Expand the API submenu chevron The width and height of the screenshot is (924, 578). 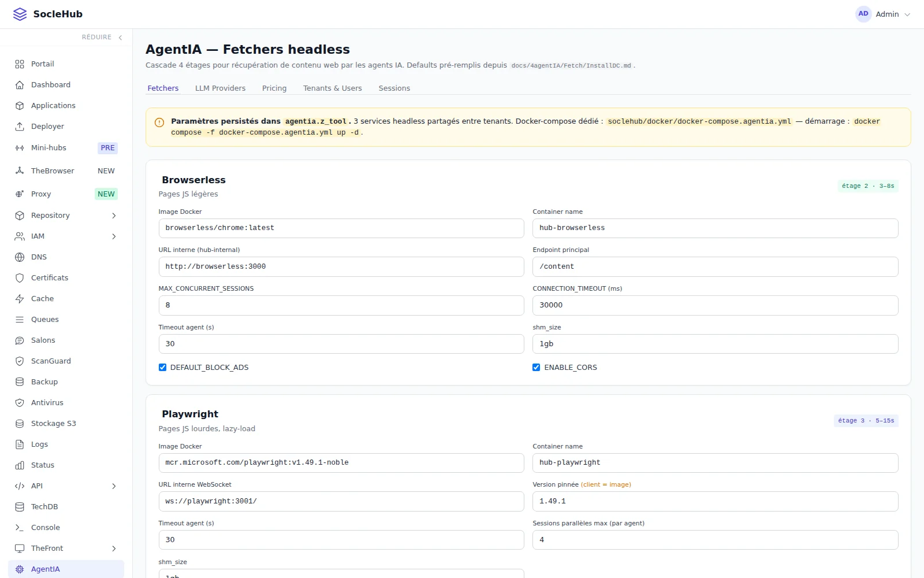point(114,486)
